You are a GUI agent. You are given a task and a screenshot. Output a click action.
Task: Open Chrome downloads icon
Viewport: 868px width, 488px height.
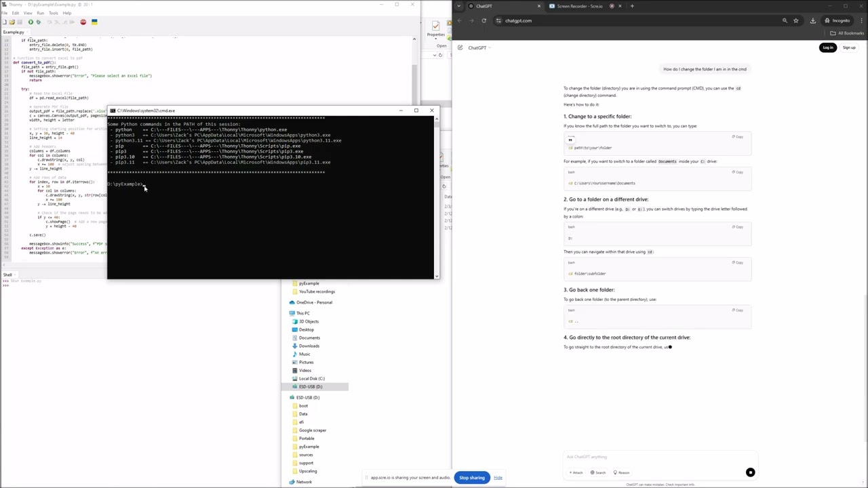[812, 20]
